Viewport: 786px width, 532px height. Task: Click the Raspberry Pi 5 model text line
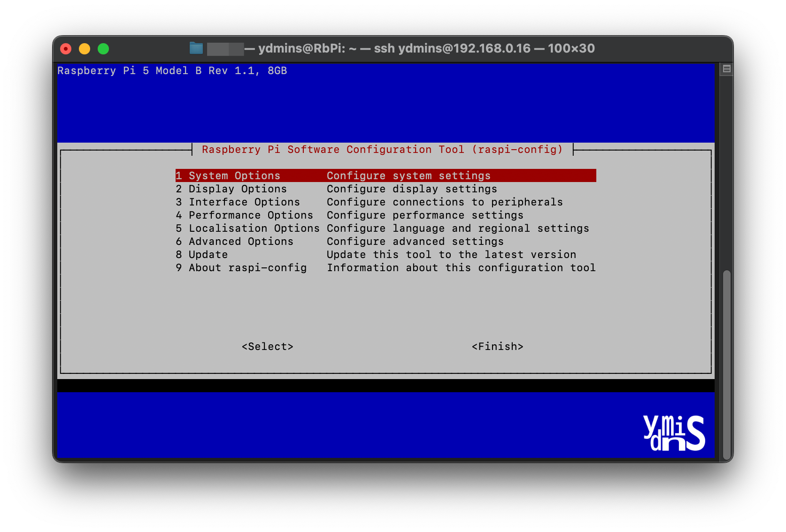coord(172,70)
